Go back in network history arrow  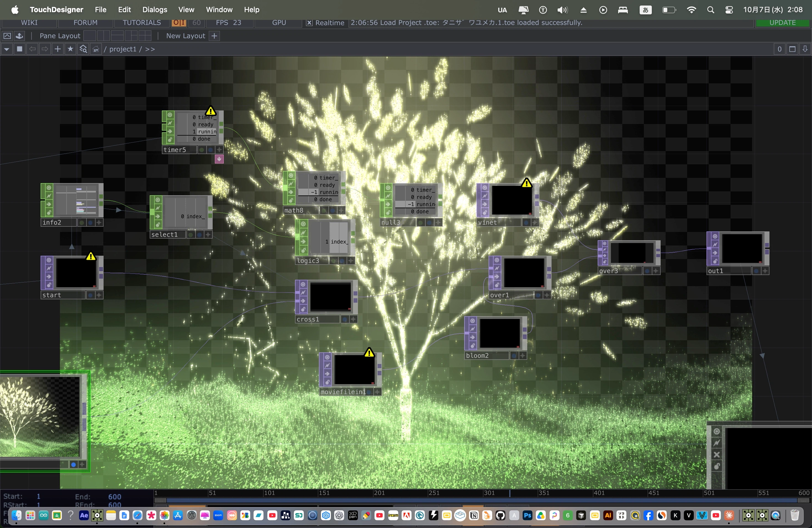32,49
